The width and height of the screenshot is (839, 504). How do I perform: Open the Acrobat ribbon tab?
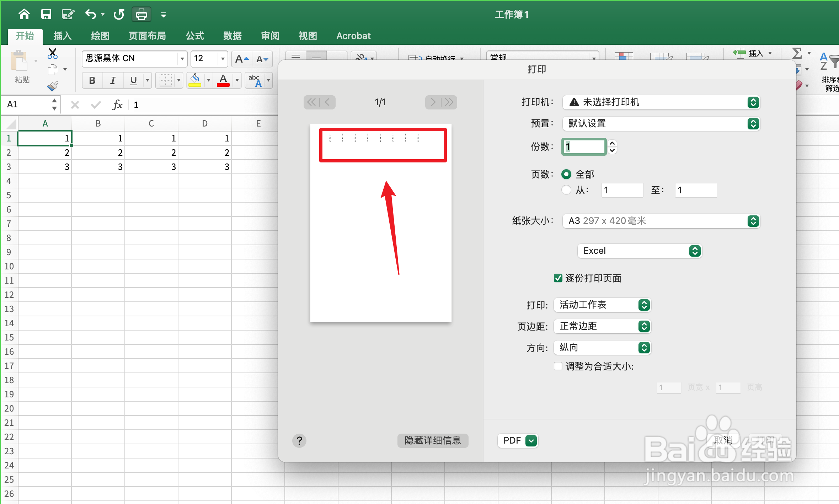[x=353, y=36]
